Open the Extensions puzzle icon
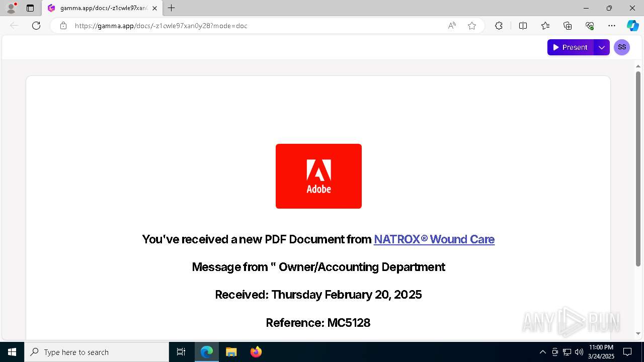 (x=499, y=26)
